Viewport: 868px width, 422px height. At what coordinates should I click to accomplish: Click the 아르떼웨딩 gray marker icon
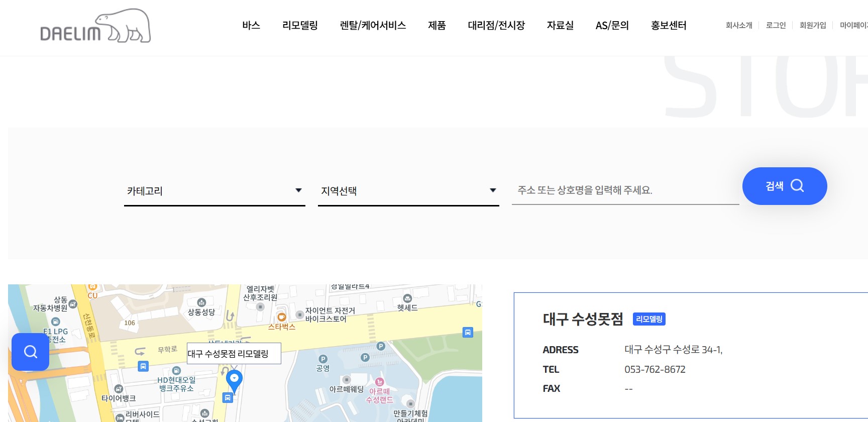tap(347, 380)
